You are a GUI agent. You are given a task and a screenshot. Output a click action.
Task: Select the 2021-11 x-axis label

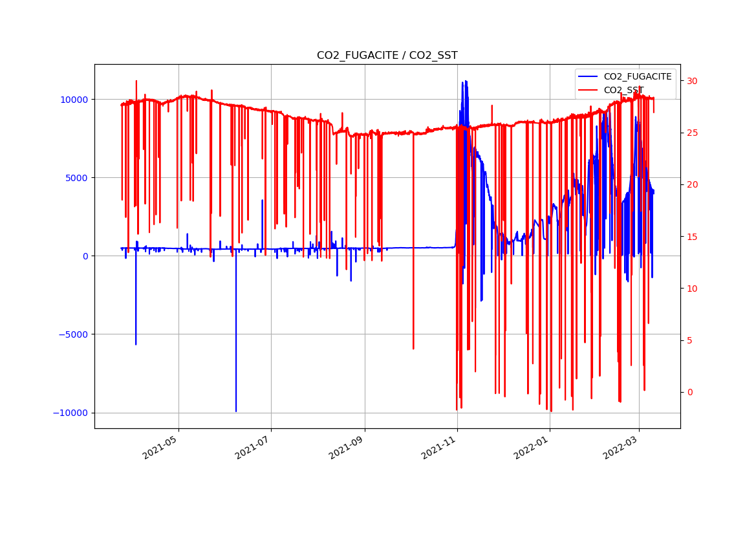tap(438, 446)
